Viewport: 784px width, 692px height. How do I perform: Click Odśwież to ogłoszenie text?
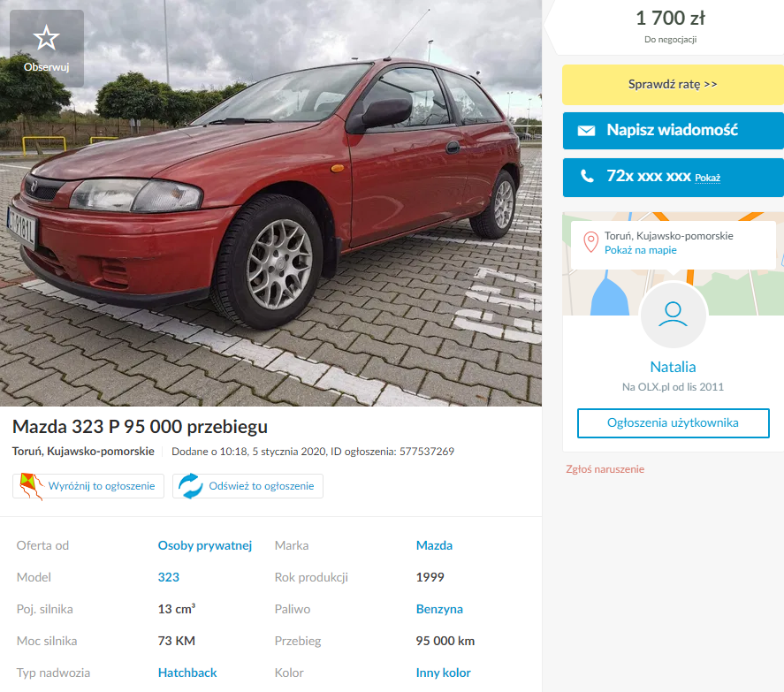(x=262, y=486)
